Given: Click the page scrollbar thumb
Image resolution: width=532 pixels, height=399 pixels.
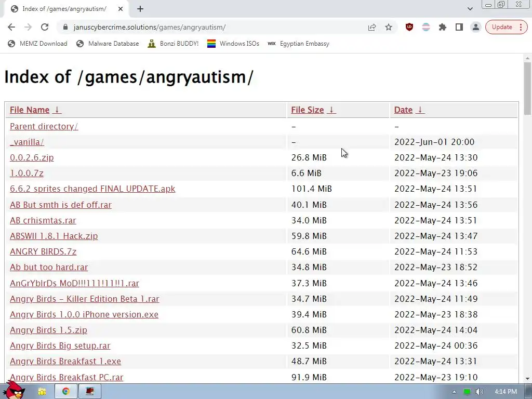Looking at the screenshot, I should click(527, 88).
